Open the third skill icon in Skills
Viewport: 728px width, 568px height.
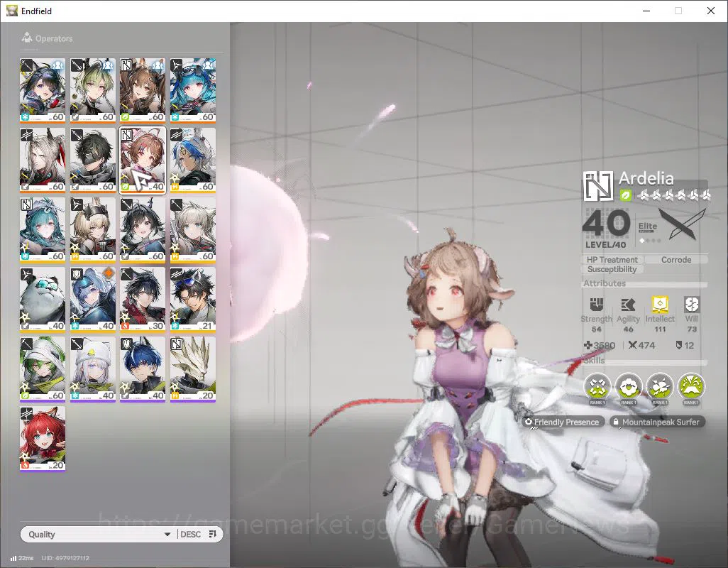(660, 386)
